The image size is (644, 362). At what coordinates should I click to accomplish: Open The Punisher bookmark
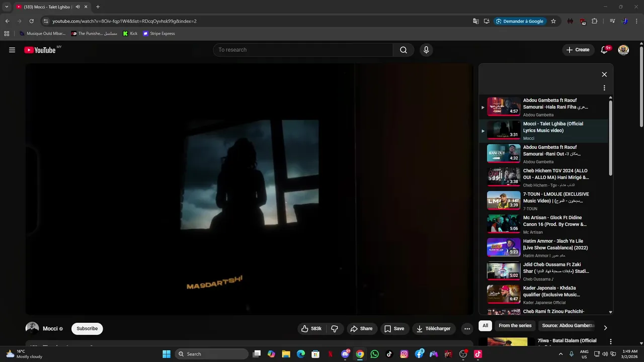coord(94,34)
